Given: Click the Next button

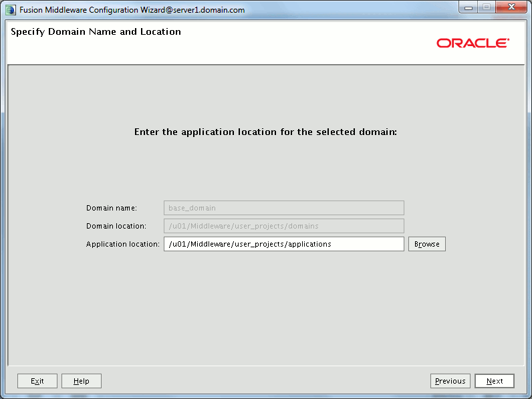Looking at the screenshot, I should pos(495,381).
